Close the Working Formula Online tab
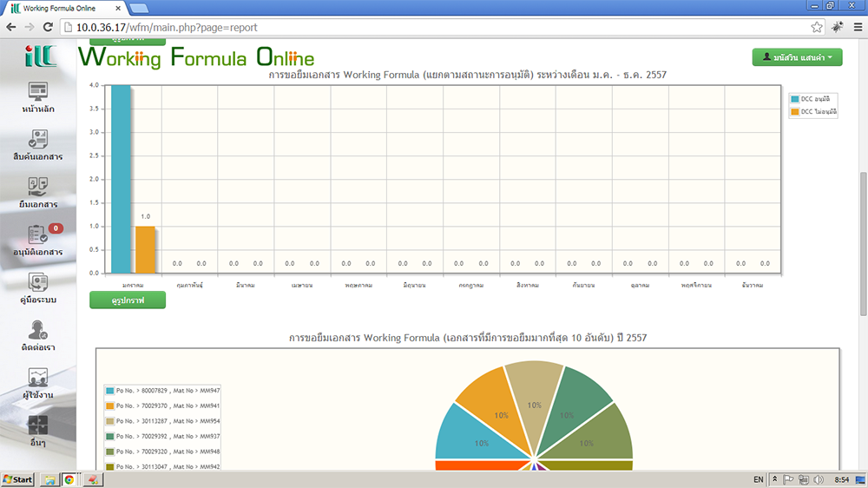Screen dimensions: 868x488 [118, 9]
